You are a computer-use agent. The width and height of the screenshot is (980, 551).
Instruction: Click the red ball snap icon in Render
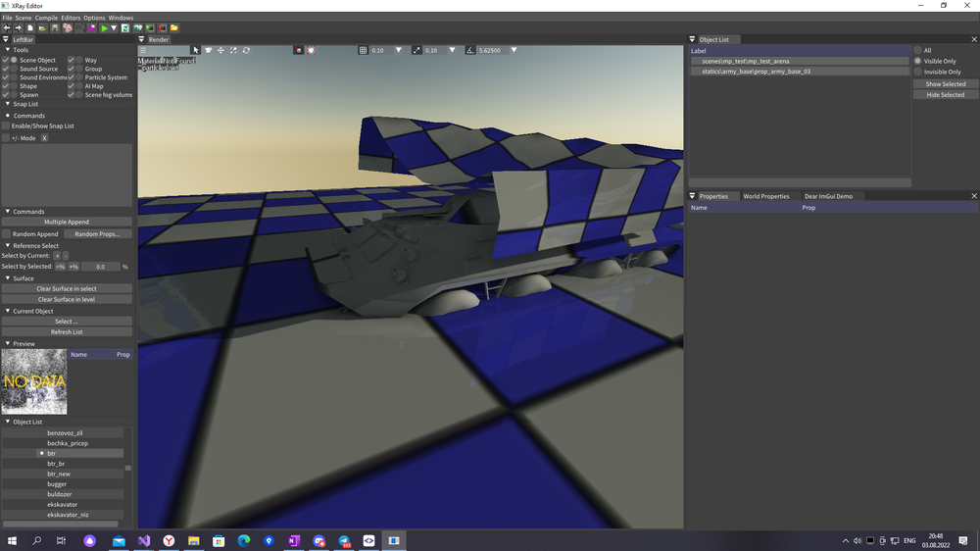tap(299, 50)
